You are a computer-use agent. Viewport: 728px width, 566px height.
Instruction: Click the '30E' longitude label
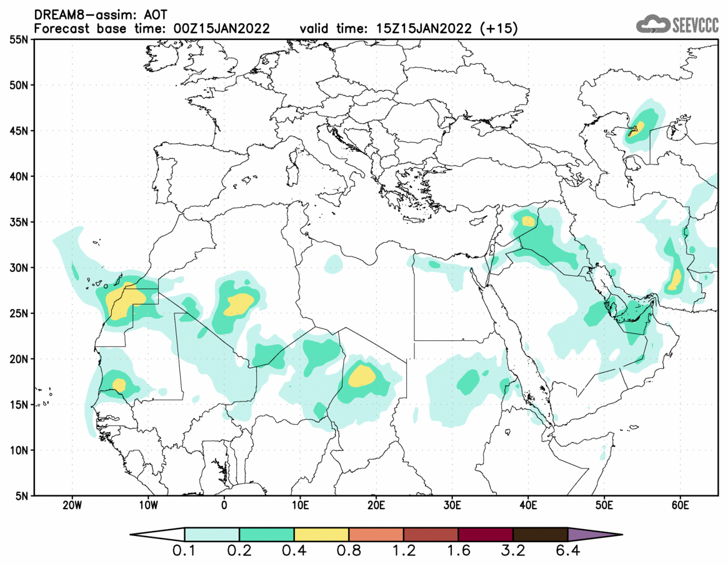click(452, 505)
